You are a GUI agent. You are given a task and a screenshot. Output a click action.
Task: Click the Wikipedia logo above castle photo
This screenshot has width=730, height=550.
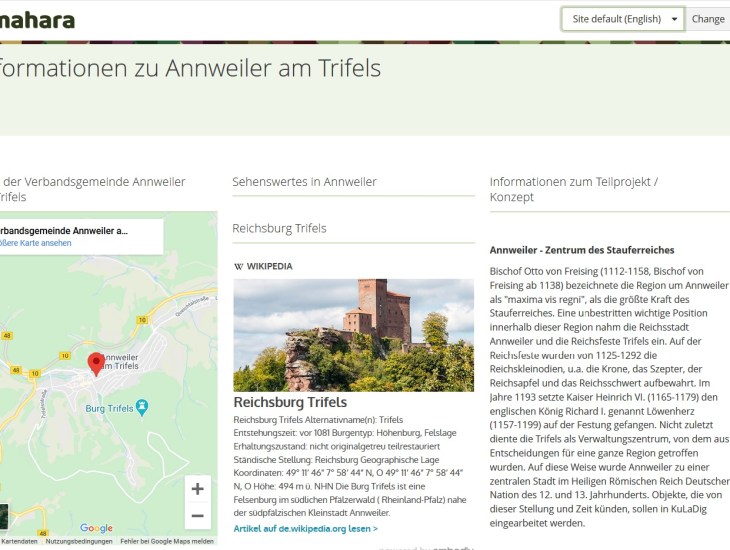[263, 266]
